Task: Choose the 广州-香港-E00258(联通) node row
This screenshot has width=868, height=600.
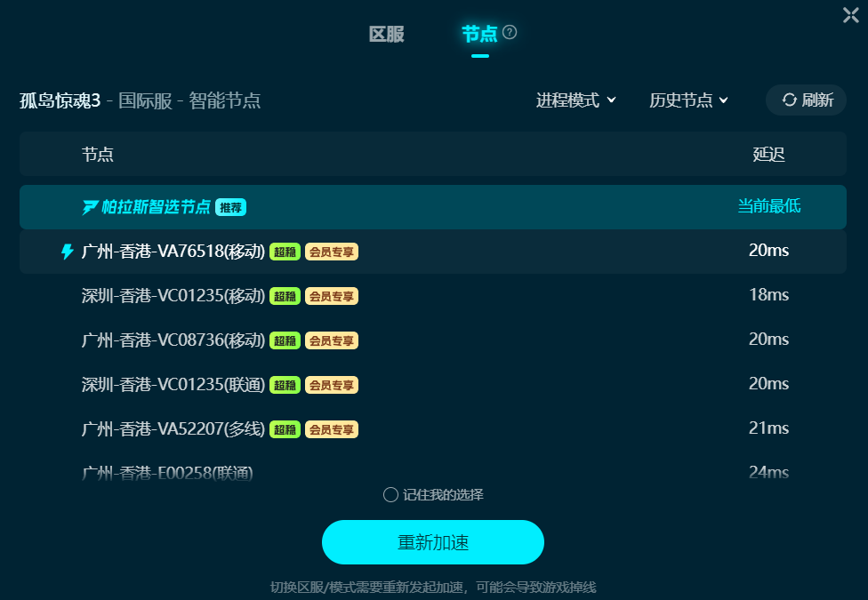Action: click(x=433, y=472)
